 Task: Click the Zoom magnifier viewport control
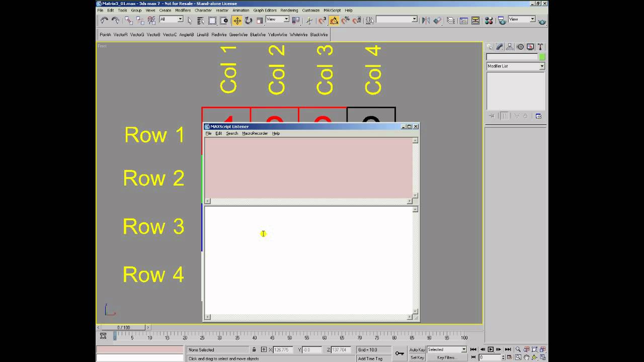click(x=518, y=349)
